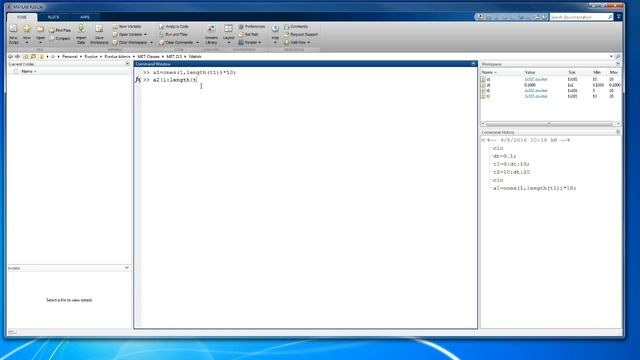Open the Command History panel actions menu

(x=618, y=132)
